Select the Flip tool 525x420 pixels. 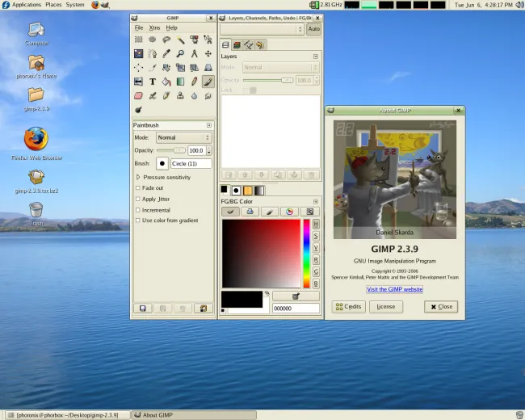tap(138, 82)
